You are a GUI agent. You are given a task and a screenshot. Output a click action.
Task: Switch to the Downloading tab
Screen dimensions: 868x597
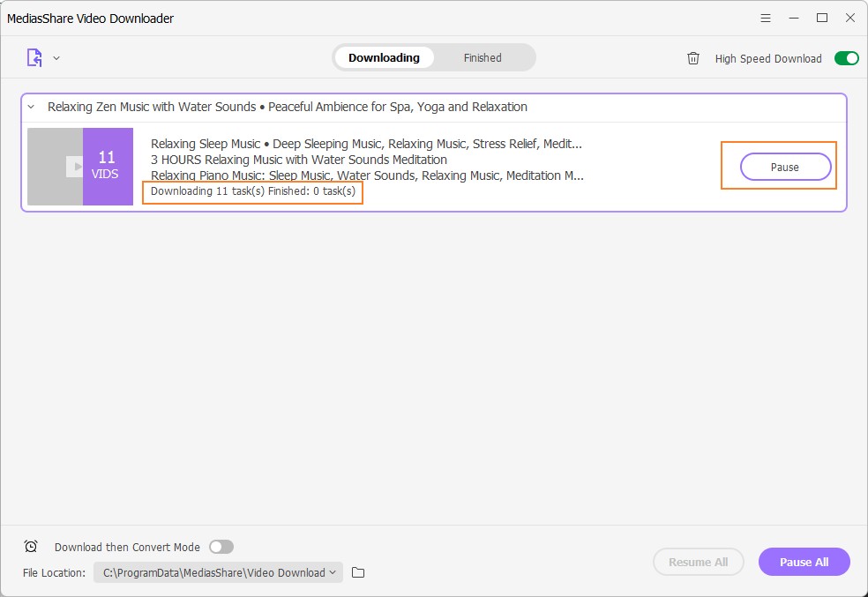point(384,58)
